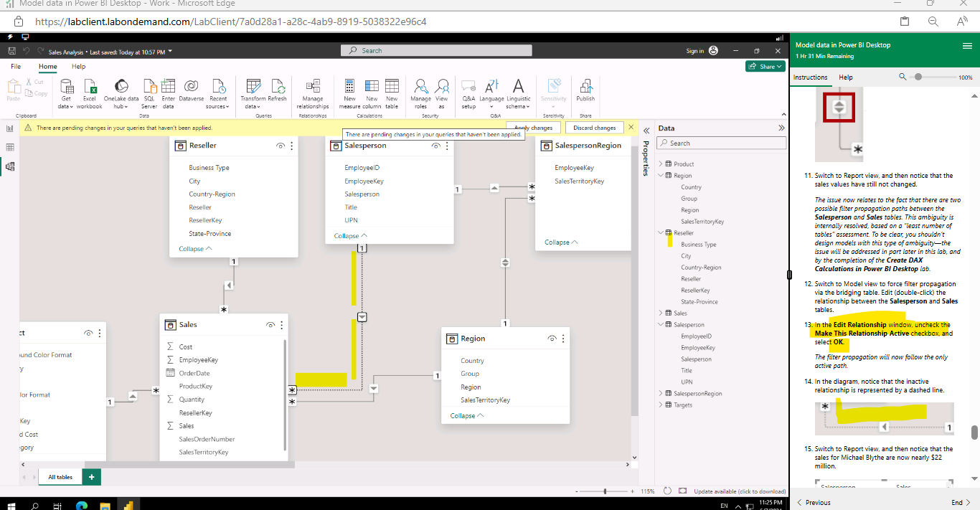Open the File menu

click(16, 67)
